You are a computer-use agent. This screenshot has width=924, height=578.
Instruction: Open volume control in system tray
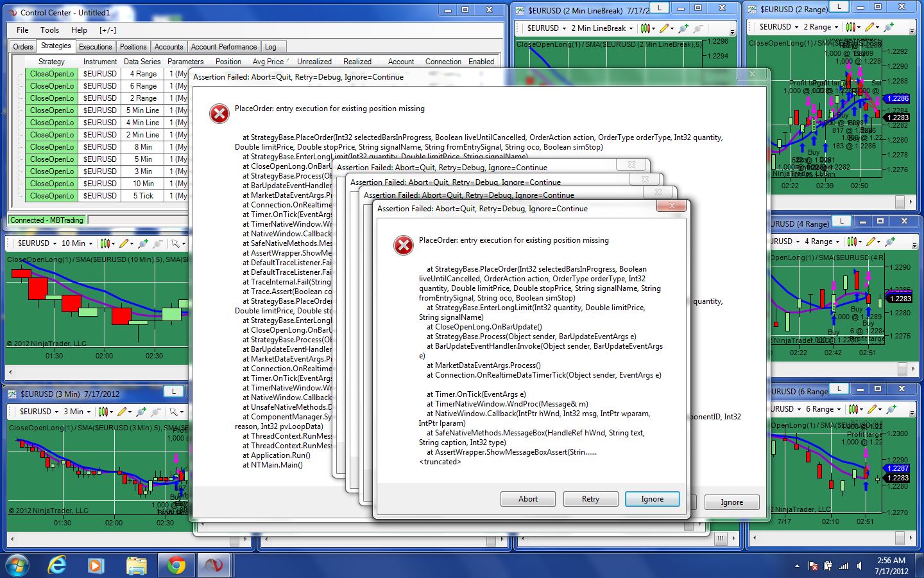tap(859, 566)
